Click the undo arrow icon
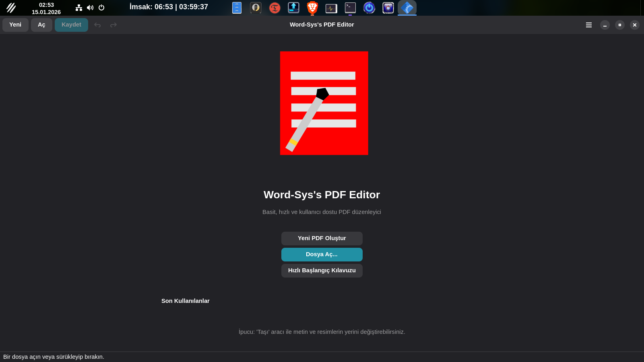 coord(97,25)
